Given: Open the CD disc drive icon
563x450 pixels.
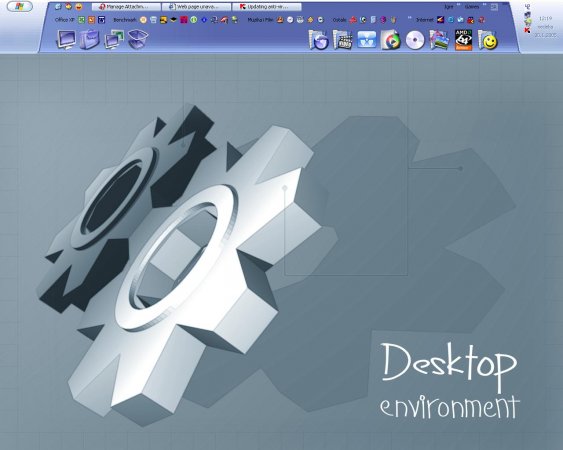Looking at the screenshot, I should [415, 40].
